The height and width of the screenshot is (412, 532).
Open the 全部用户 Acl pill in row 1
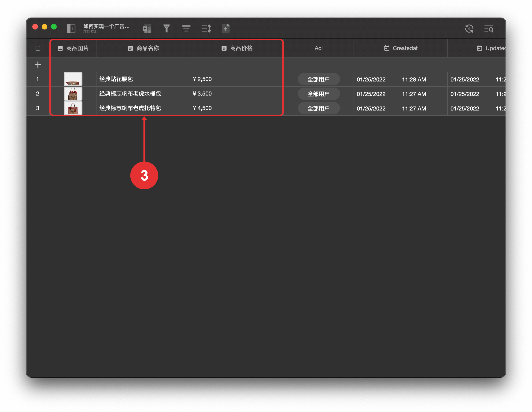pyautogui.click(x=318, y=79)
